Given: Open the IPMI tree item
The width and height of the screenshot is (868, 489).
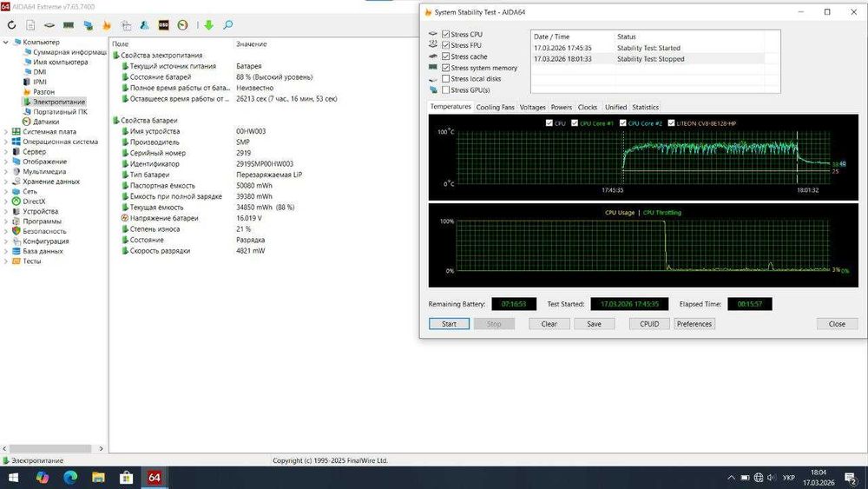Looking at the screenshot, I should (40, 82).
